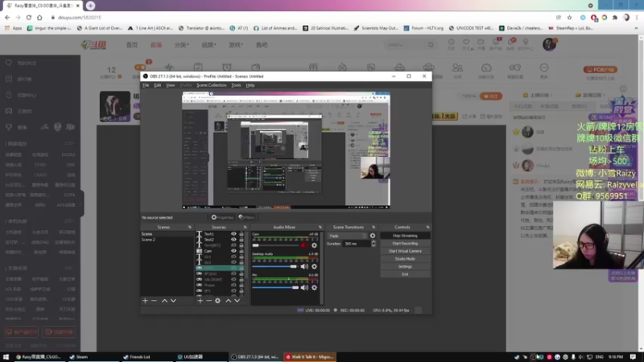The image size is (644, 362).
Task: Unmute the Cam audio channel
Action: pos(304,245)
